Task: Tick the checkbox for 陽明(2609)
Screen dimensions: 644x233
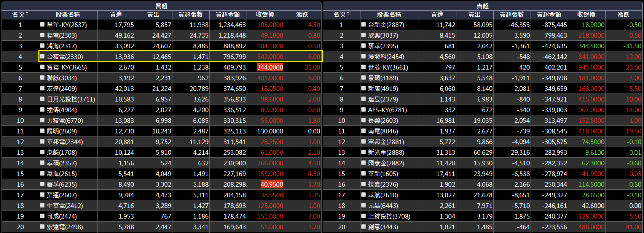Action: (x=43, y=131)
